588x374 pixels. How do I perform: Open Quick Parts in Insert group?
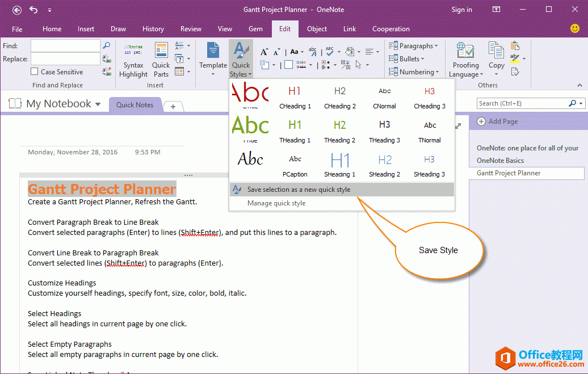[x=161, y=60]
